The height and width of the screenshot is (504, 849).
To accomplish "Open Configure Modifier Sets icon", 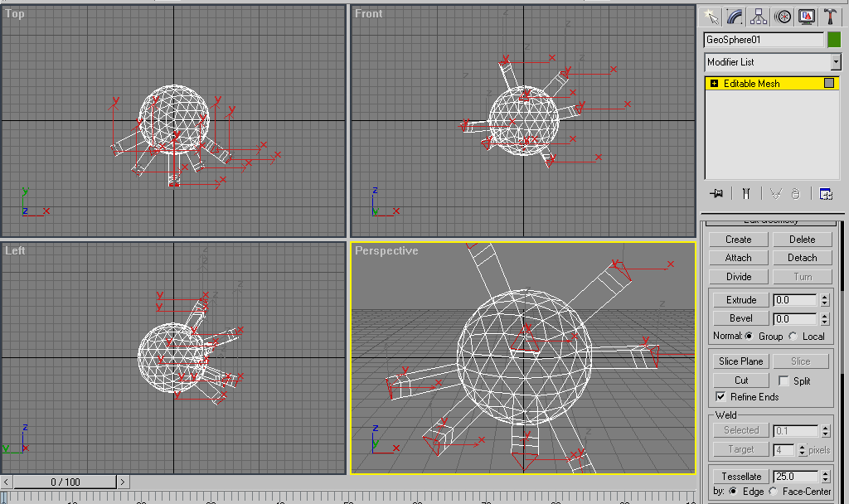I will pos(826,194).
